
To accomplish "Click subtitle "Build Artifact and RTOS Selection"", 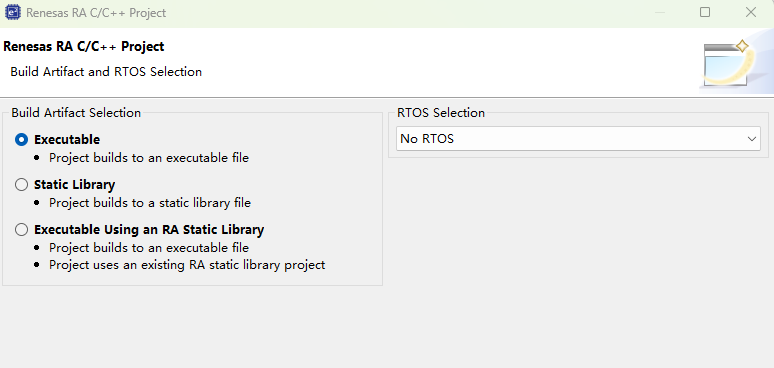I will point(106,72).
